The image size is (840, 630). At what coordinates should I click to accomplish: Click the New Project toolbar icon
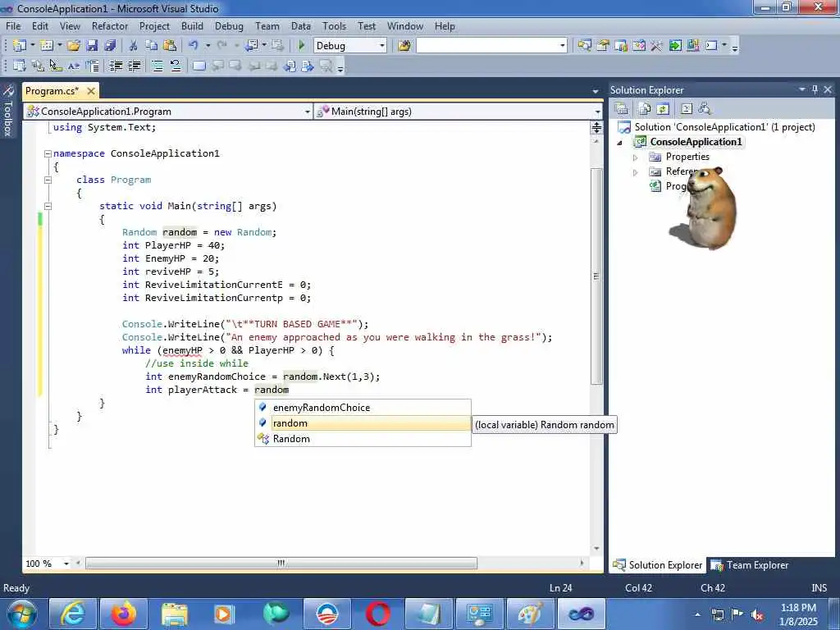20,46
